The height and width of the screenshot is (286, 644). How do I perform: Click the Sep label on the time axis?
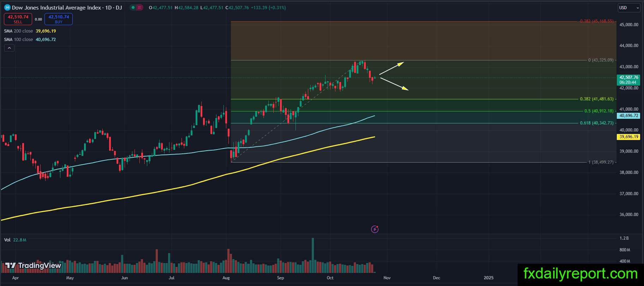click(x=280, y=278)
